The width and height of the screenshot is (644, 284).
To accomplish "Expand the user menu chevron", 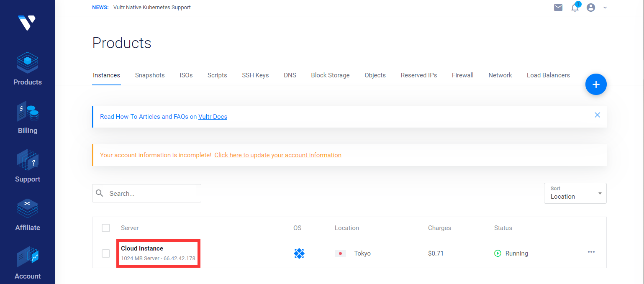I will point(605,8).
